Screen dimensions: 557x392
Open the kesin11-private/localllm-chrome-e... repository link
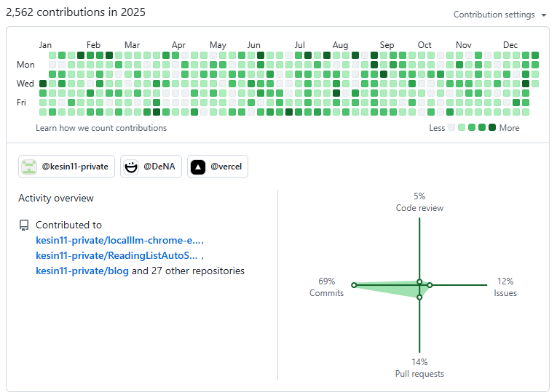(119, 240)
